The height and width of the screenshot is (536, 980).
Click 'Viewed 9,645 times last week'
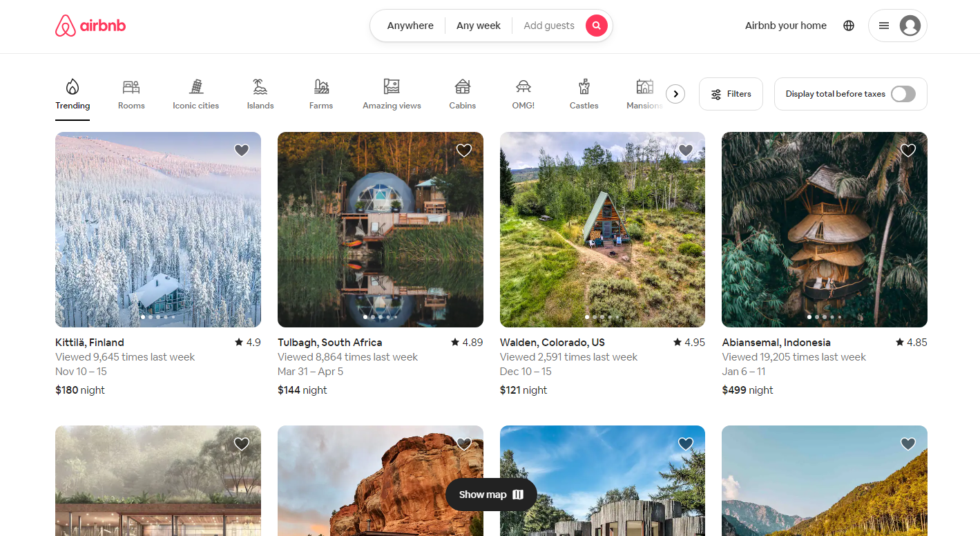[x=125, y=357]
